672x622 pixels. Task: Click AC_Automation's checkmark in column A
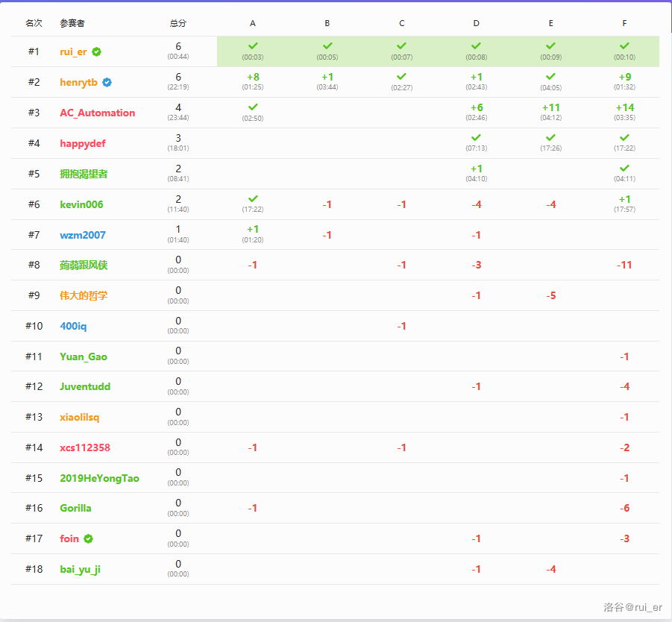(x=253, y=107)
